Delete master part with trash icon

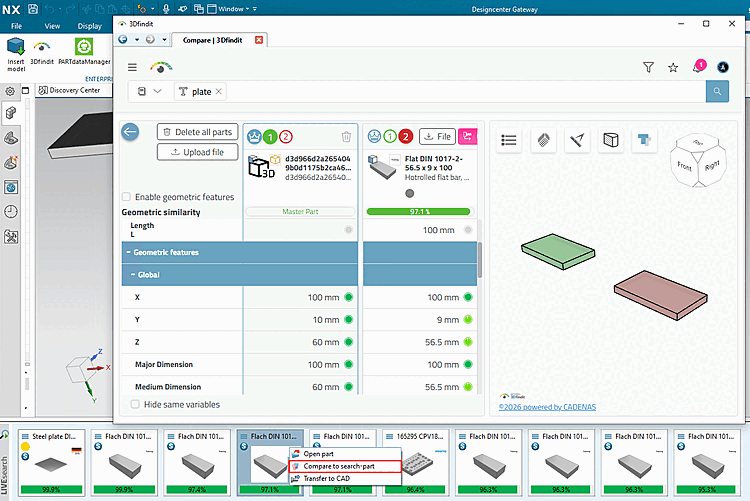[346, 137]
